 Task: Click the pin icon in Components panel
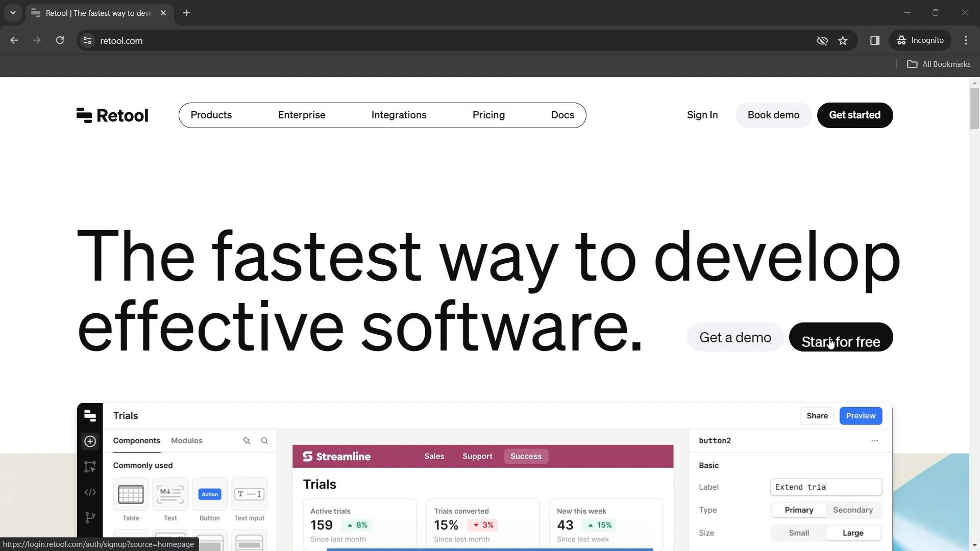(247, 441)
